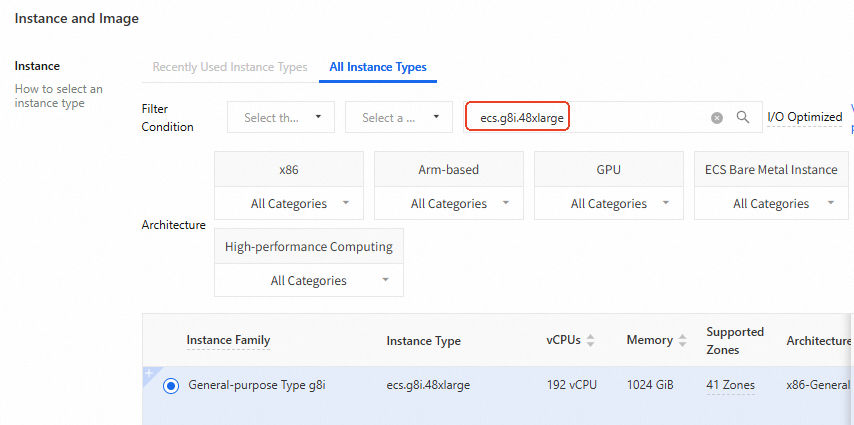The width and height of the screenshot is (854, 425).
Task: Click the 41 Zones link
Action: (730, 385)
